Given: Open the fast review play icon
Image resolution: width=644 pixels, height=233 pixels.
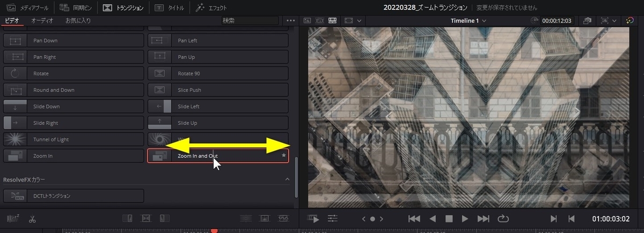Looking at the screenshot, I should point(313,219).
